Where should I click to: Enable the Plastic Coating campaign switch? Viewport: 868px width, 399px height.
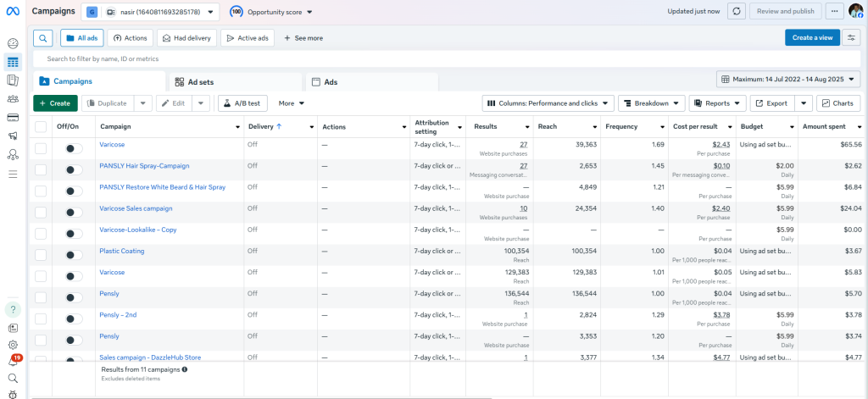[x=74, y=254]
